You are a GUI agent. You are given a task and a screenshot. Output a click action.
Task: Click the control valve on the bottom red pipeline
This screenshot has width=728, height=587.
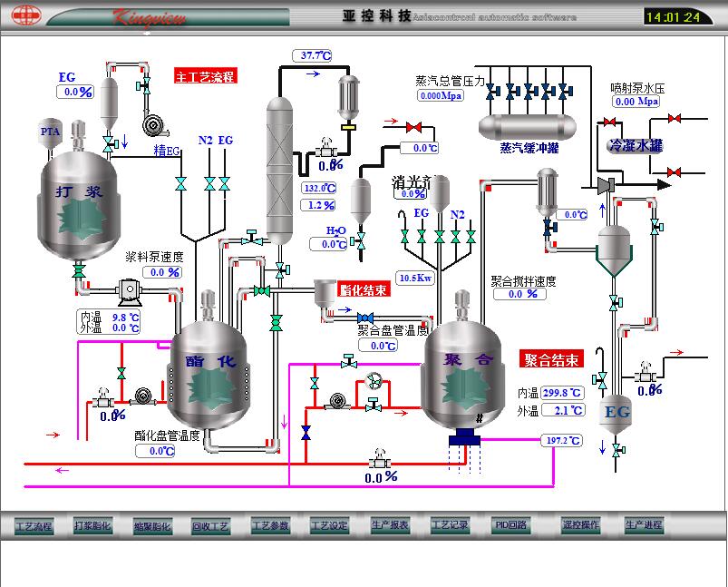[380, 460]
